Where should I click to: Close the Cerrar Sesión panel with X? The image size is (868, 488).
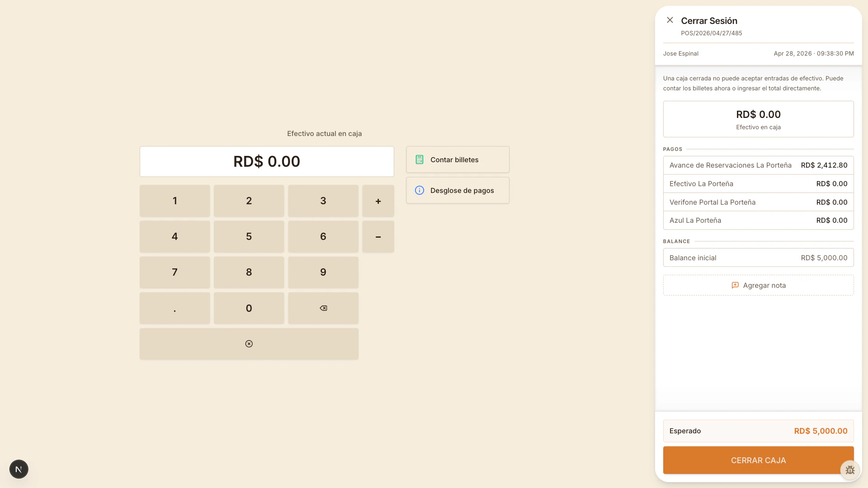[x=670, y=20]
